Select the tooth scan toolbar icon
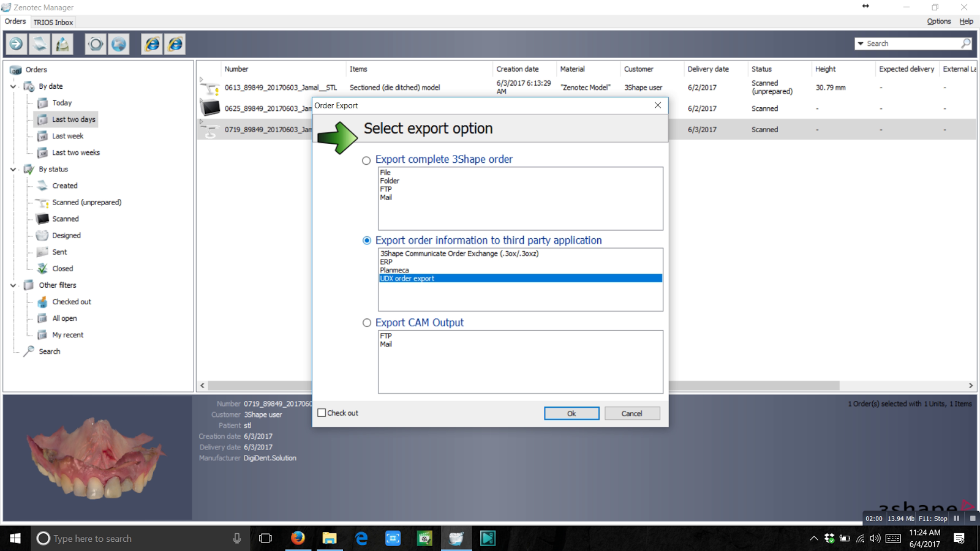This screenshot has width=980, height=551. tap(62, 43)
